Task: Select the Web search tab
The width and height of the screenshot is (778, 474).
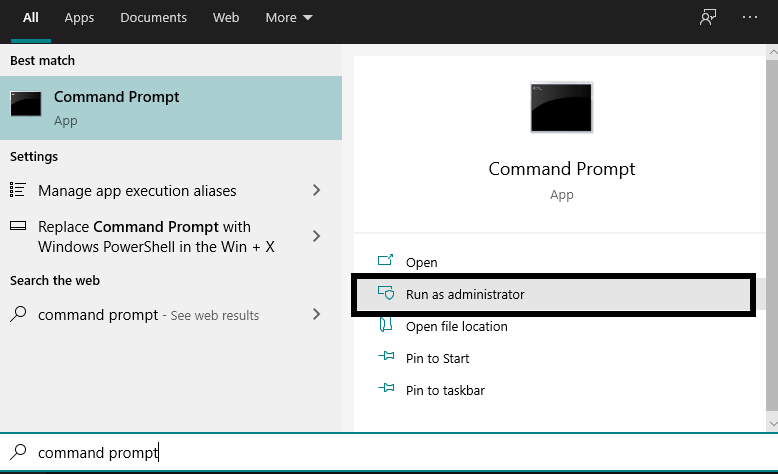Action: [x=226, y=18]
